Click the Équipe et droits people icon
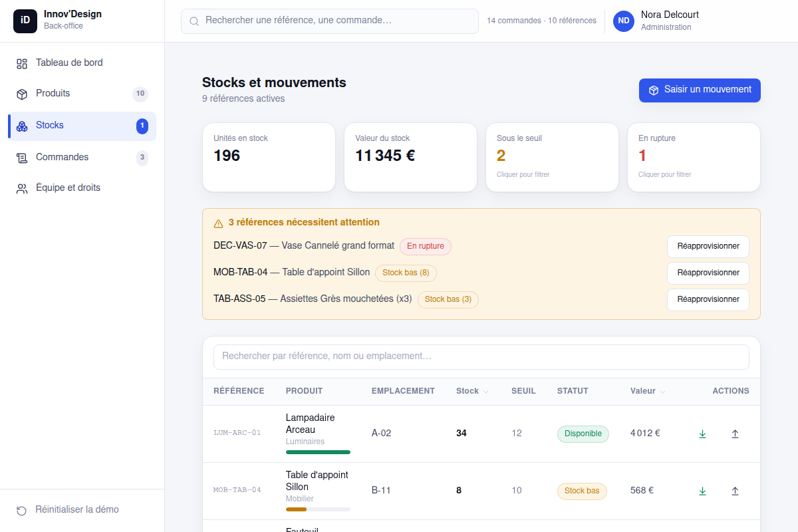 (22, 188)
